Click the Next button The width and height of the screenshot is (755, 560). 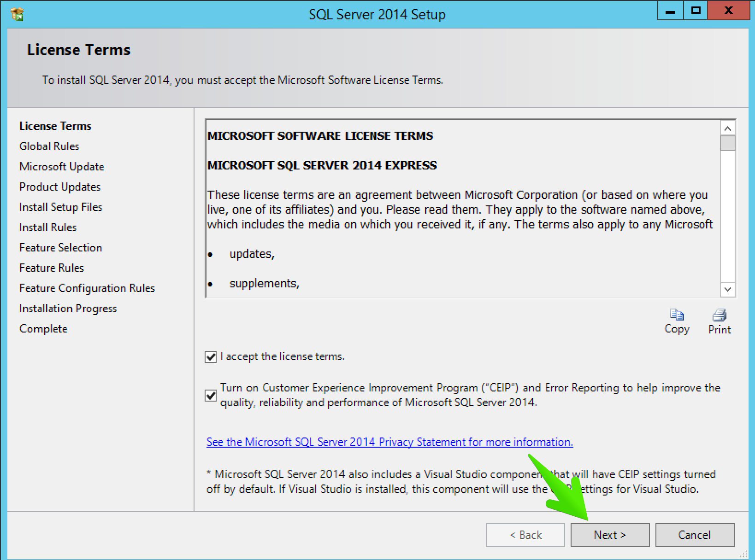point(610,535)
